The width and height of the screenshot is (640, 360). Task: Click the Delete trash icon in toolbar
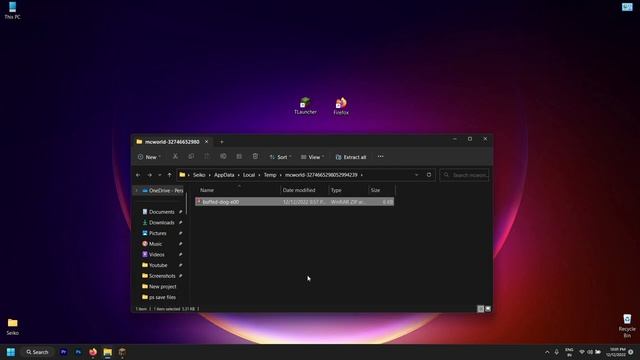(x=255, y=156)
